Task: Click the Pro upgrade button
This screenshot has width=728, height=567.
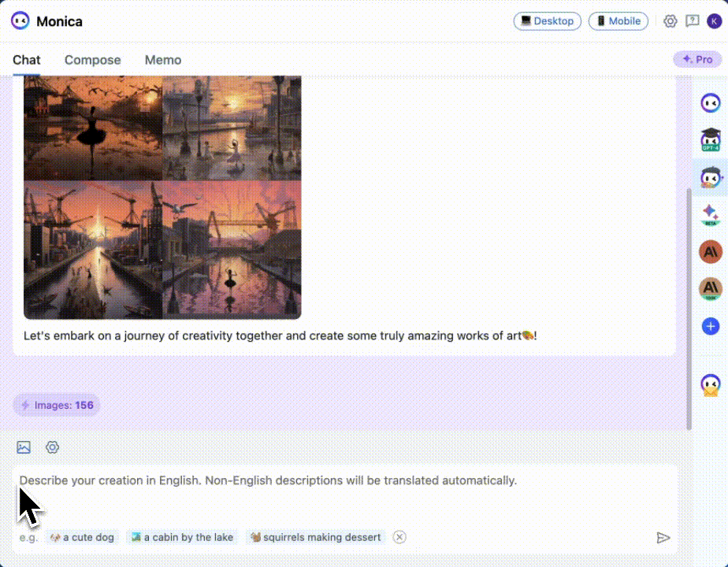Action: pos(696,58)
